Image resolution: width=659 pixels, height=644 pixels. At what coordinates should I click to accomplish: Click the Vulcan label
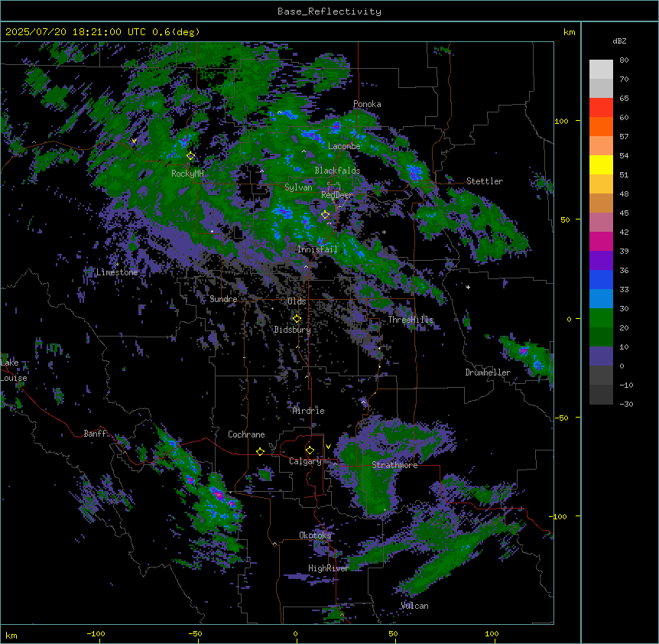coord(415,606)
